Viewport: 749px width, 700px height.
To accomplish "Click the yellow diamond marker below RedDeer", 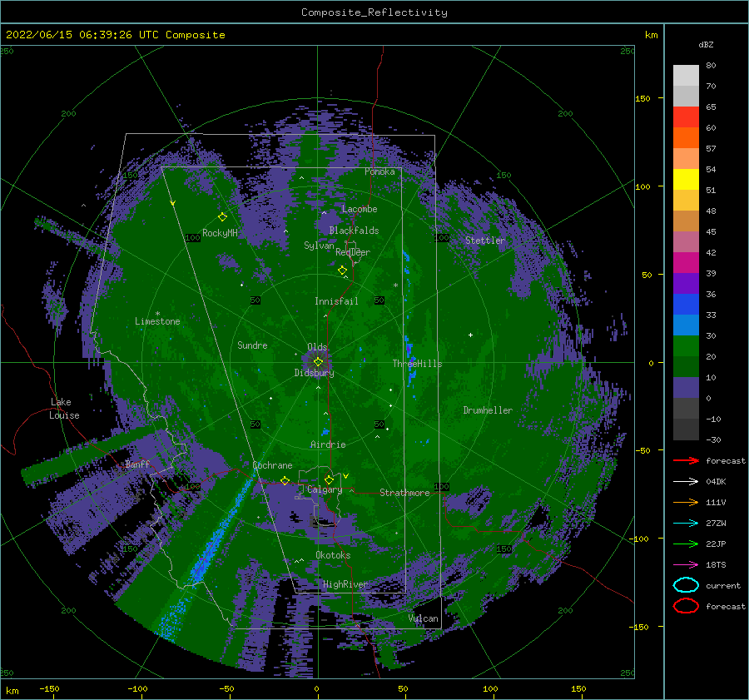I will click(x=342, y=271).
